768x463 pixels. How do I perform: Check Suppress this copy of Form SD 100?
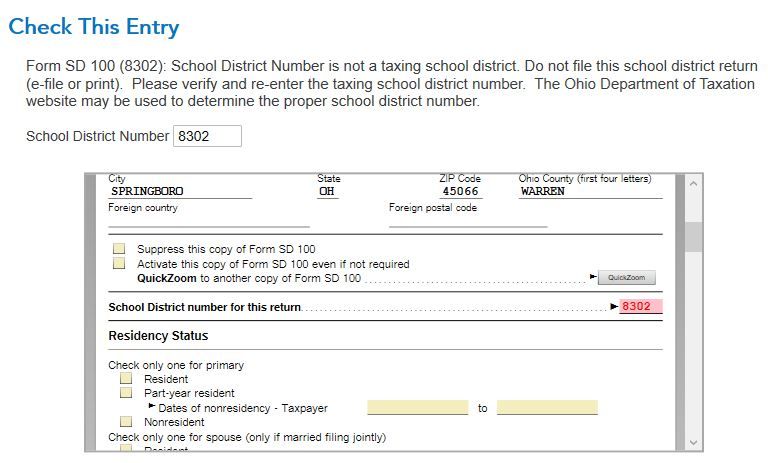pos(119,248)
